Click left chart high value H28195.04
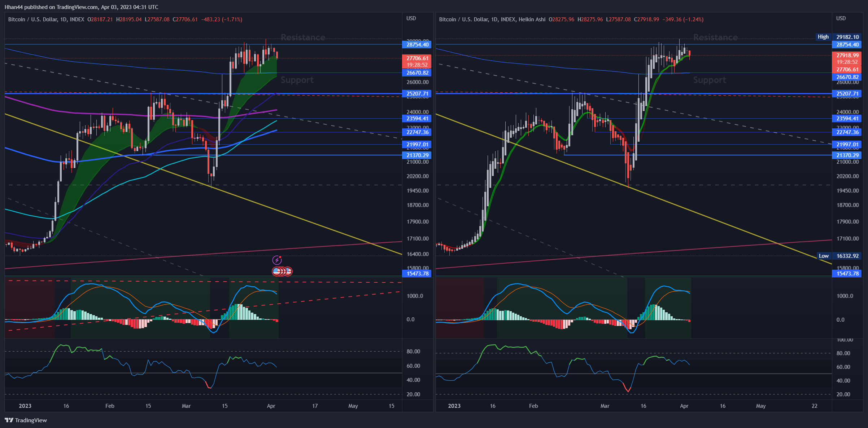Image resolution: width=868 pixels, height=428 pixels. point(129,19)
